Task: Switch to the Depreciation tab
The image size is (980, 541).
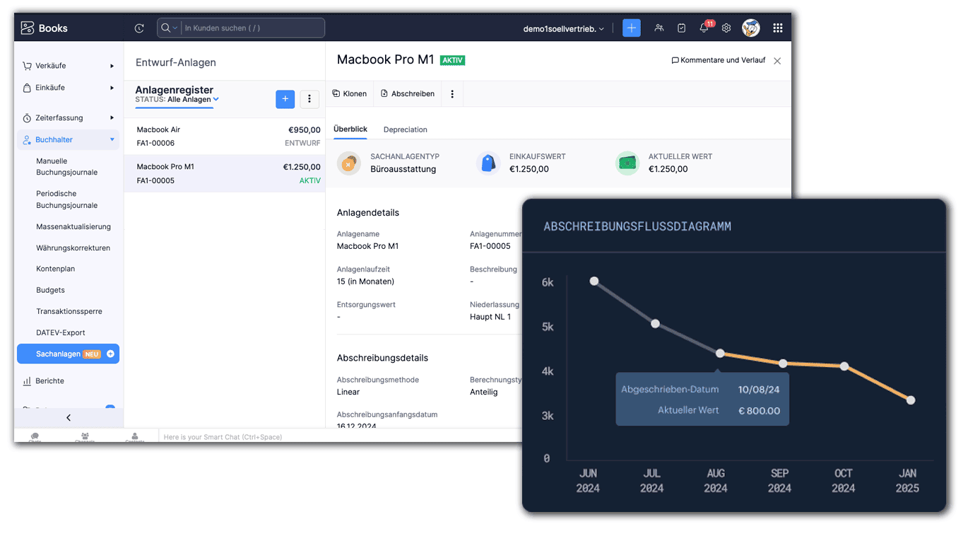Action: pos(406,129)
